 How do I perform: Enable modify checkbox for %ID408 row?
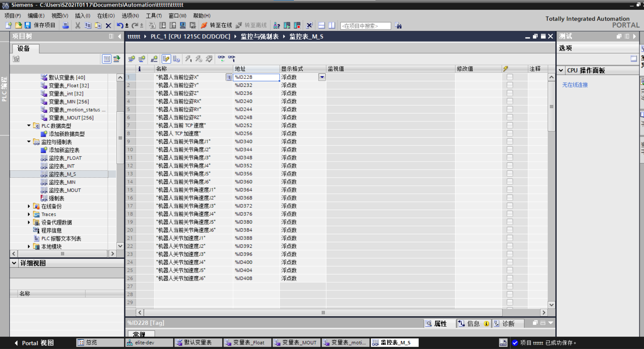click(510, 278)
